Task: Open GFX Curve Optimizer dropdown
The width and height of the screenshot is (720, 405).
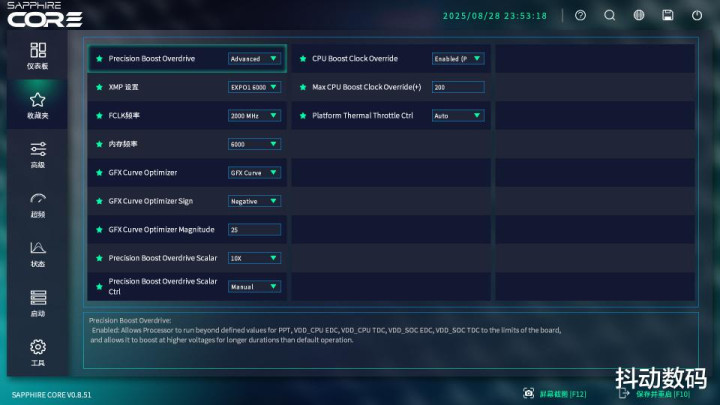Action: [254, 173]
